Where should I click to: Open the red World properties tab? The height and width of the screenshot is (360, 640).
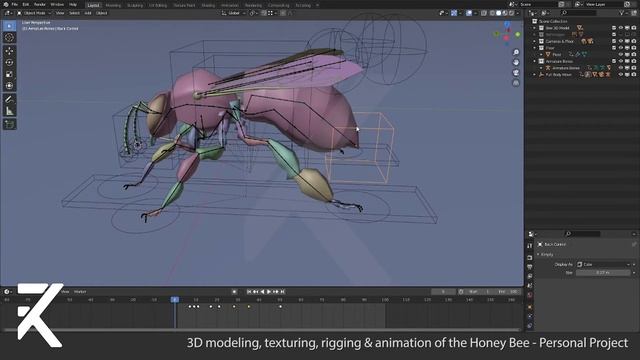tap(530, 295)
